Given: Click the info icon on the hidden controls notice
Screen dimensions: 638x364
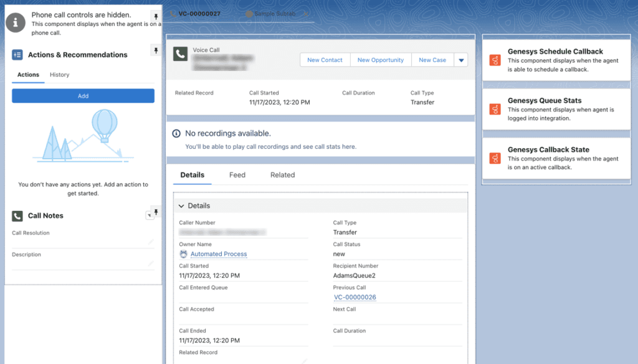Looking at the screenshot, I should (15, 22).
